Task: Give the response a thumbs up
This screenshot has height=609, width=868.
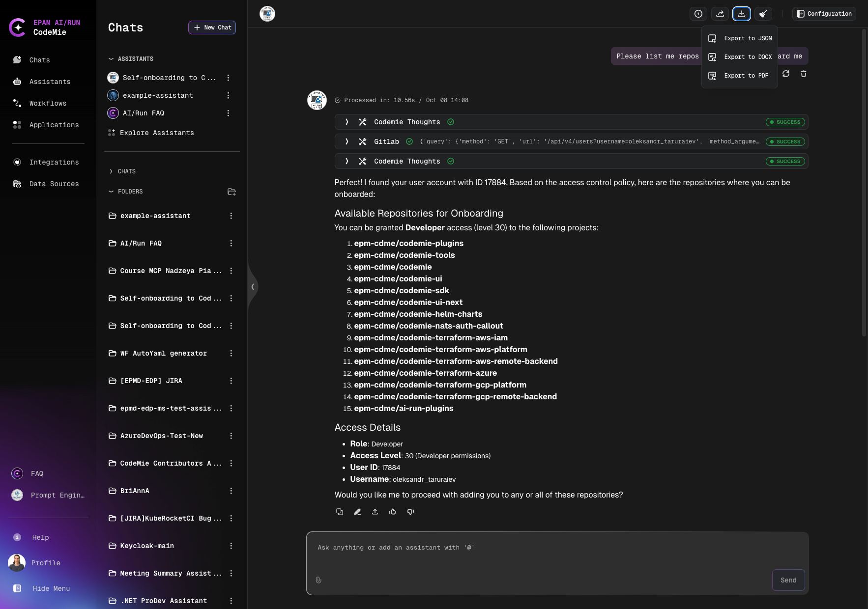Action: [393, 512]
